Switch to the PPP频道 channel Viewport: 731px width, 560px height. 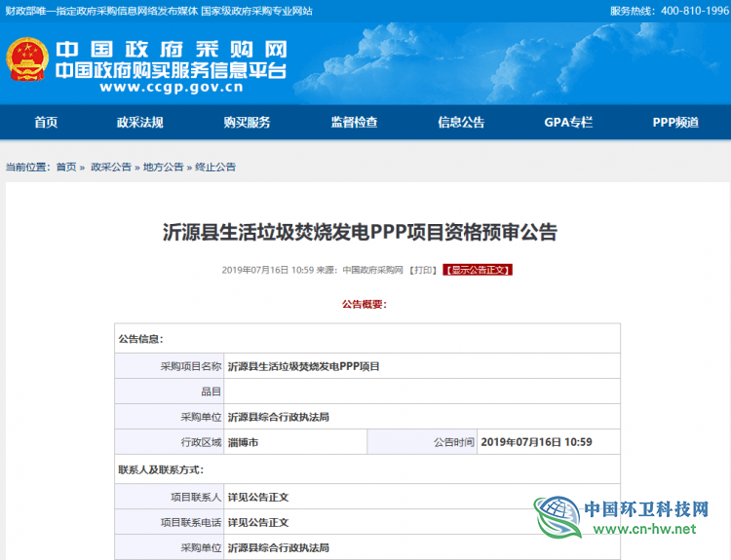pos(675,123)
